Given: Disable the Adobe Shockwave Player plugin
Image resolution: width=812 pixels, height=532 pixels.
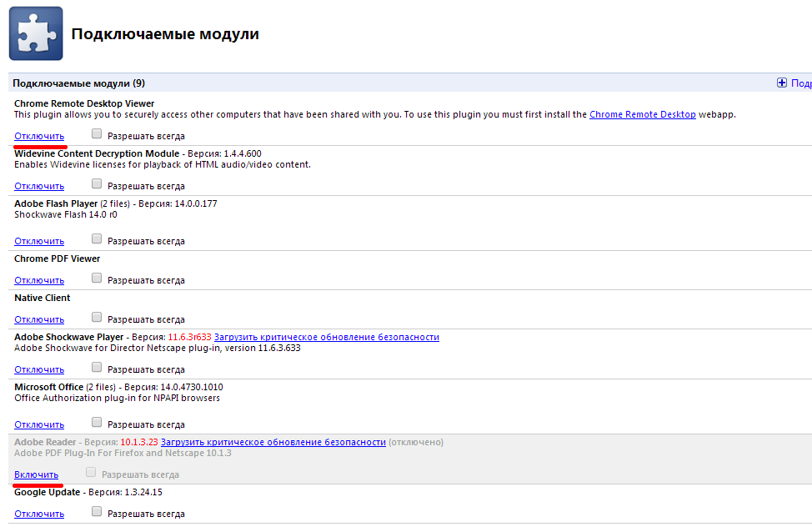Looking at the screenshot, I should click(39, 369).
